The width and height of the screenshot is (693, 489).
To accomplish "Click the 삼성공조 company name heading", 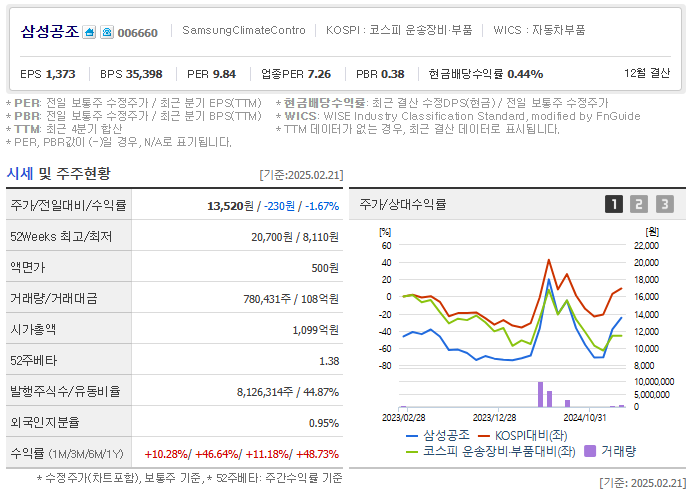I will click(x=50, y=32).
